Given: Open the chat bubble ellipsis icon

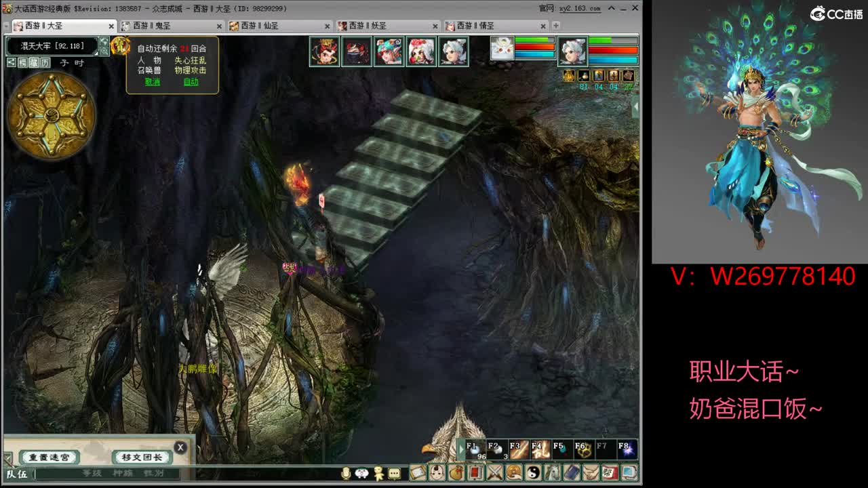Looking at the screenshot, I should pos(395,473).
